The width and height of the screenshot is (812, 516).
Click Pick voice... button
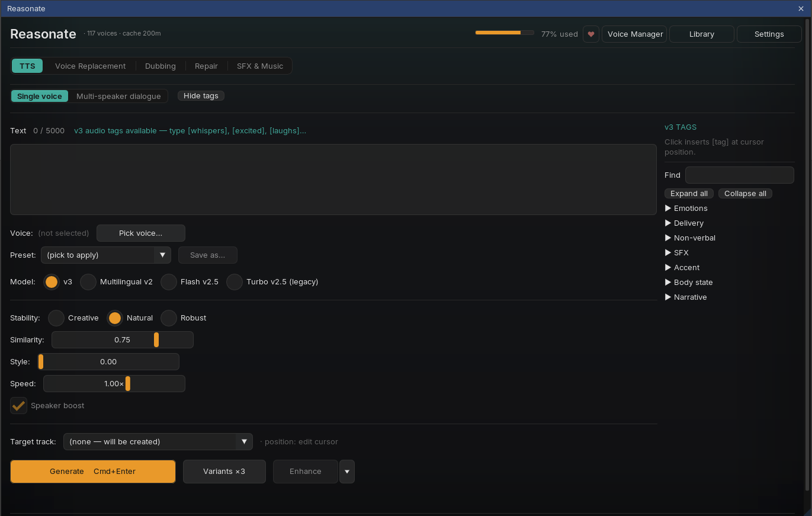[x=141, y=233]
